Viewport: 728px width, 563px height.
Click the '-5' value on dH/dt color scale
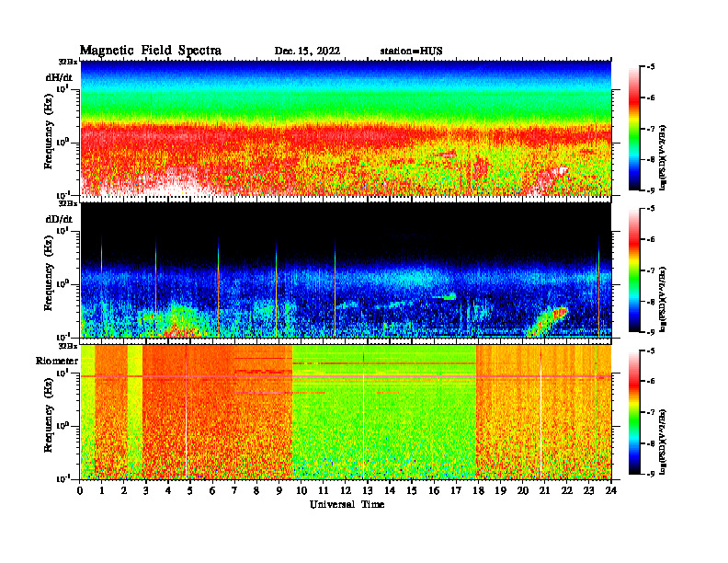(650, 67)
